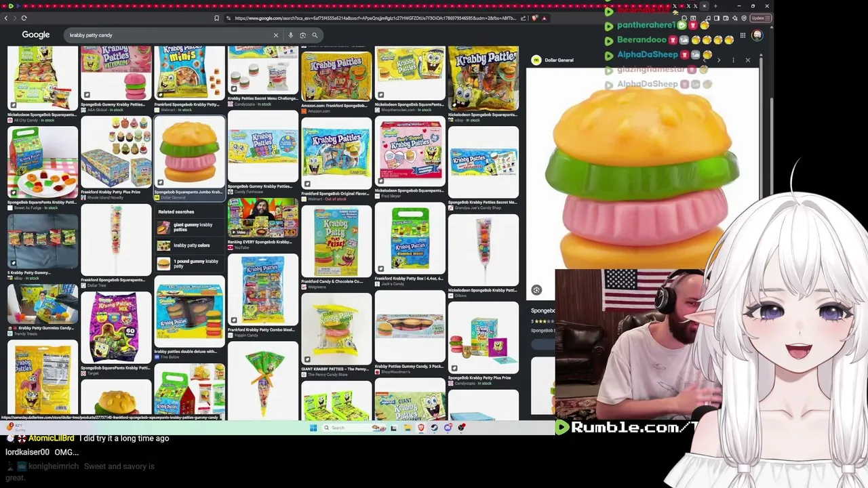Clear the krabby patty candy search text

click(276, 35)
